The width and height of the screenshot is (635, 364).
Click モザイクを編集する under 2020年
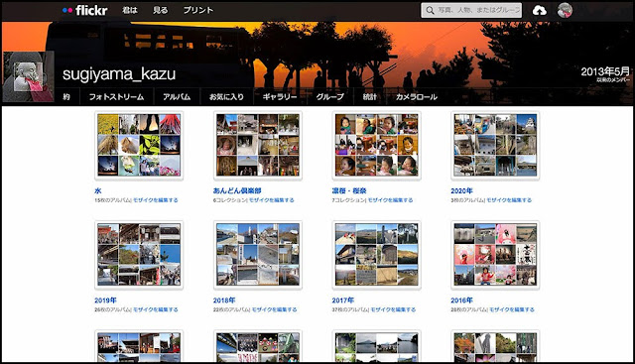tap(509, 200)
